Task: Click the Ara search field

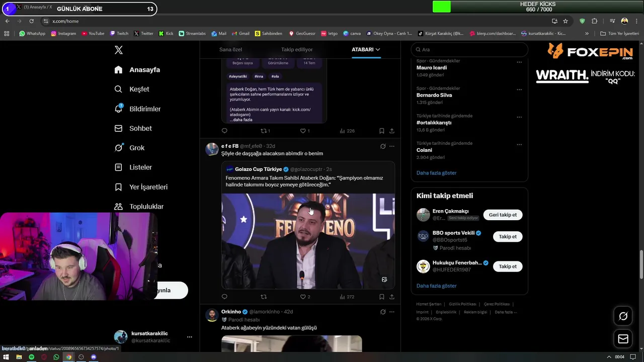Action: [469, 49]
